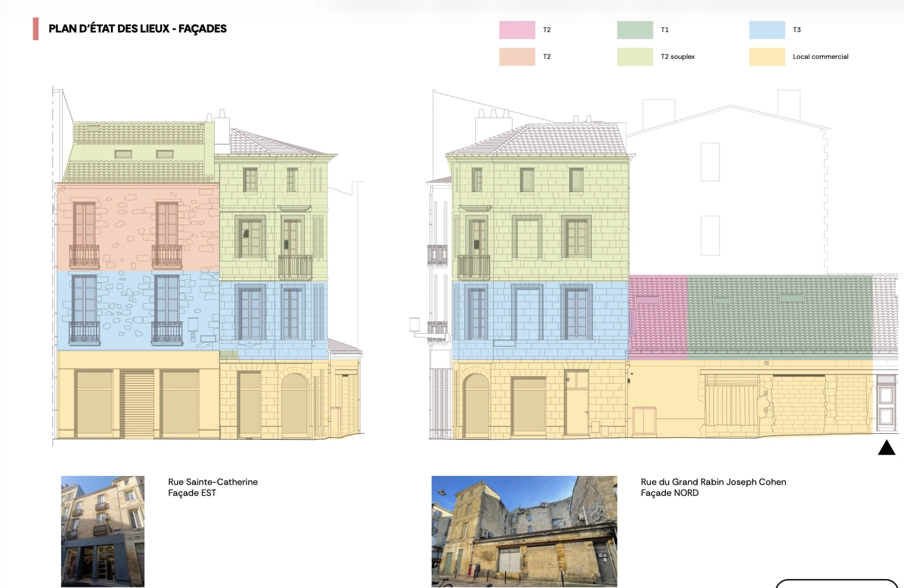The width and height of the screenshot is (904, 588).
Task: Click the rounded button at bottom right corner
Action: [x=836, y=584]
